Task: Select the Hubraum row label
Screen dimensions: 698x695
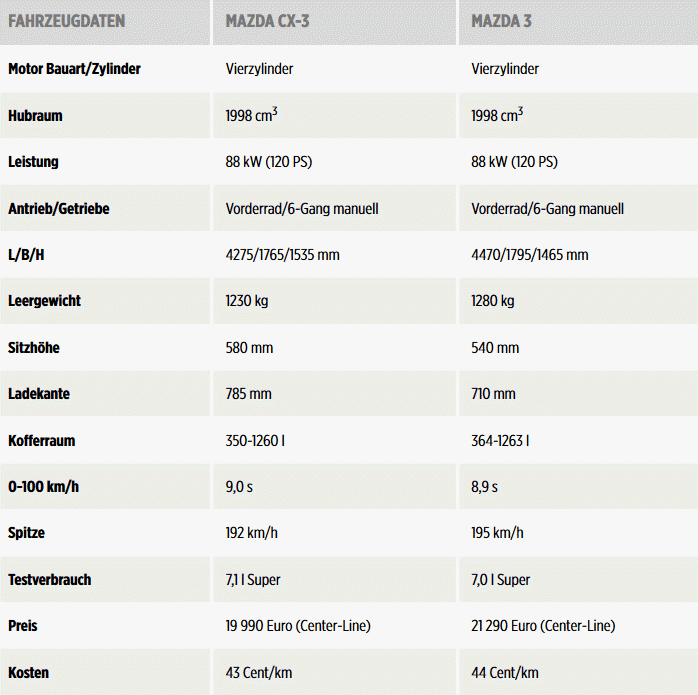Action: (x=35, y=116)
